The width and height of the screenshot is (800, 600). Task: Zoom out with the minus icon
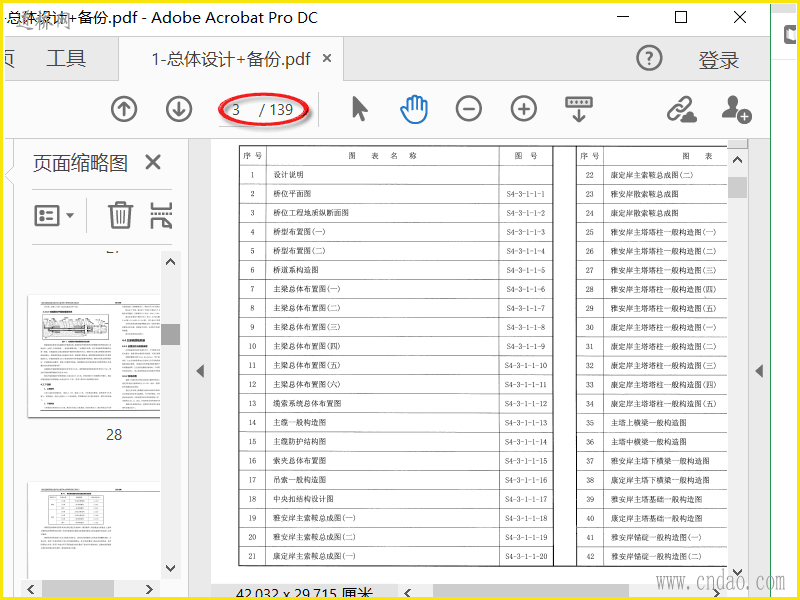tap(469, 109)
